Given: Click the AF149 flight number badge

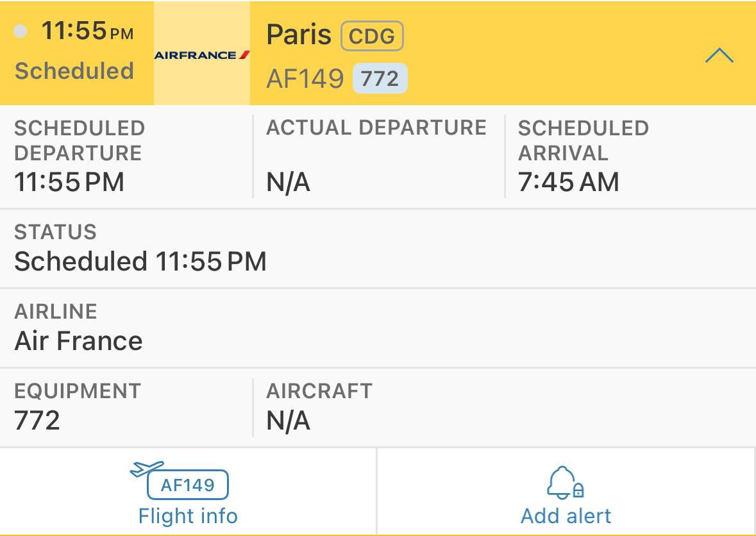Looking at the screenshot, I should 188,485.
